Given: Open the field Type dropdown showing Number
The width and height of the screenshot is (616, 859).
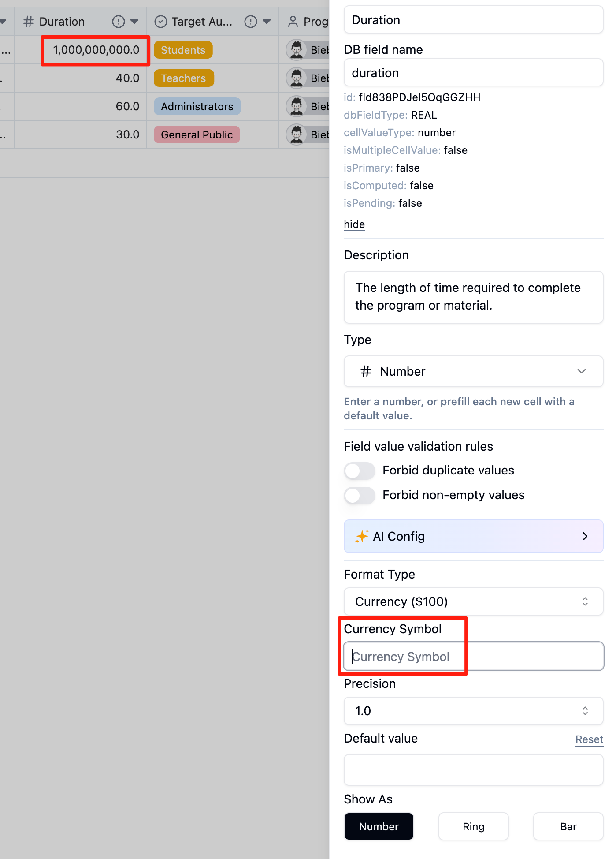Looking at the screenshot, I should pos(473,371).
